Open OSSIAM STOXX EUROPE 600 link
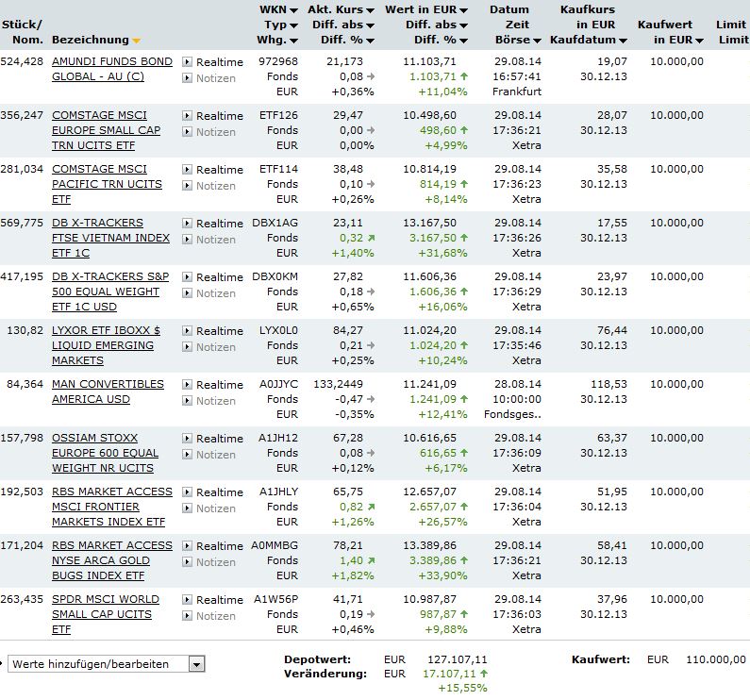 point(106,453)
